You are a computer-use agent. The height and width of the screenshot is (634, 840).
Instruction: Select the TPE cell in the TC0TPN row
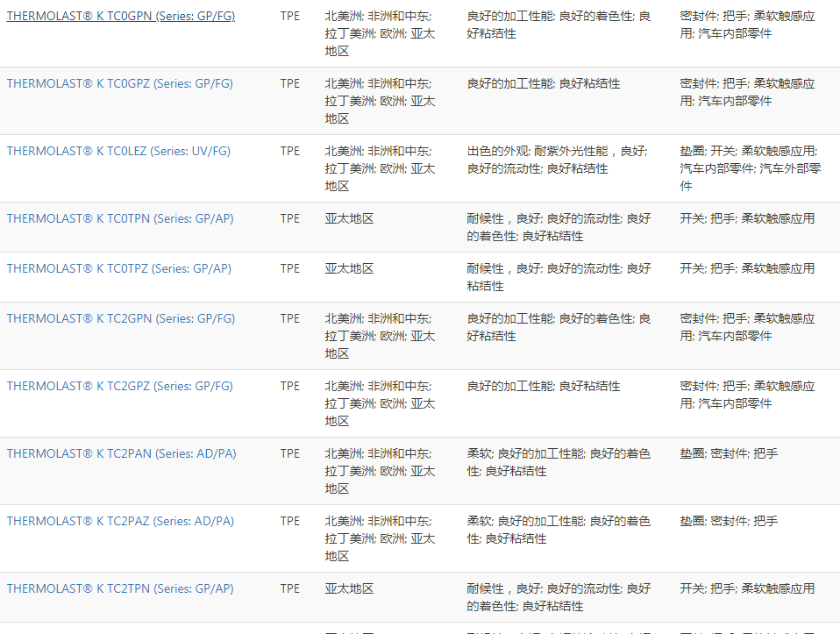(x=290, y=218)
